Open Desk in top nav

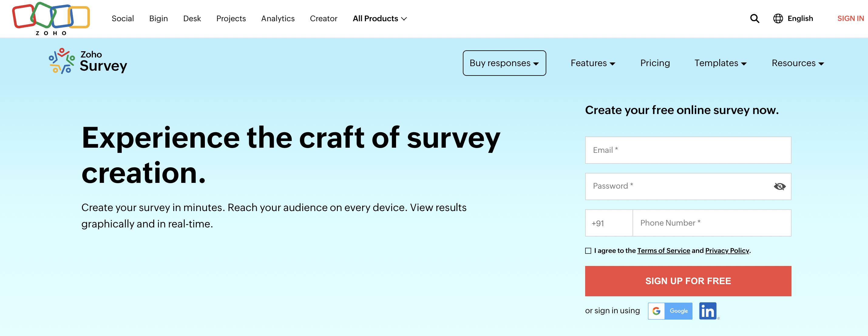pyautogui.click(x=192, y=18)
